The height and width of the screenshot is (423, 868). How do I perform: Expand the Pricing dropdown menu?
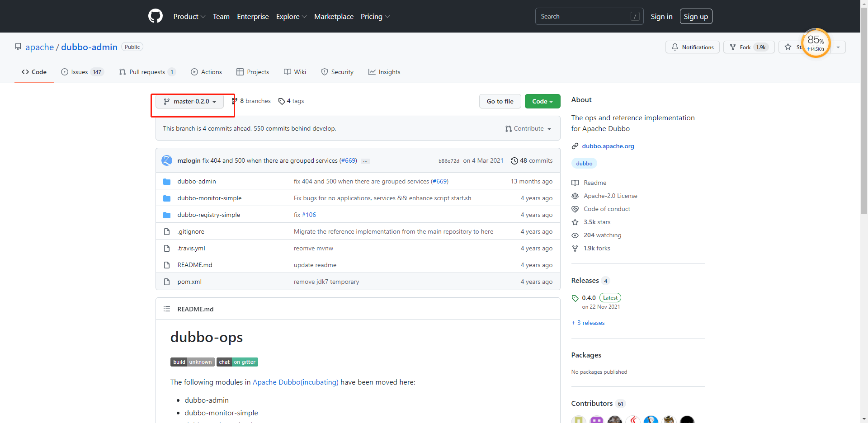tap(375, 16)
